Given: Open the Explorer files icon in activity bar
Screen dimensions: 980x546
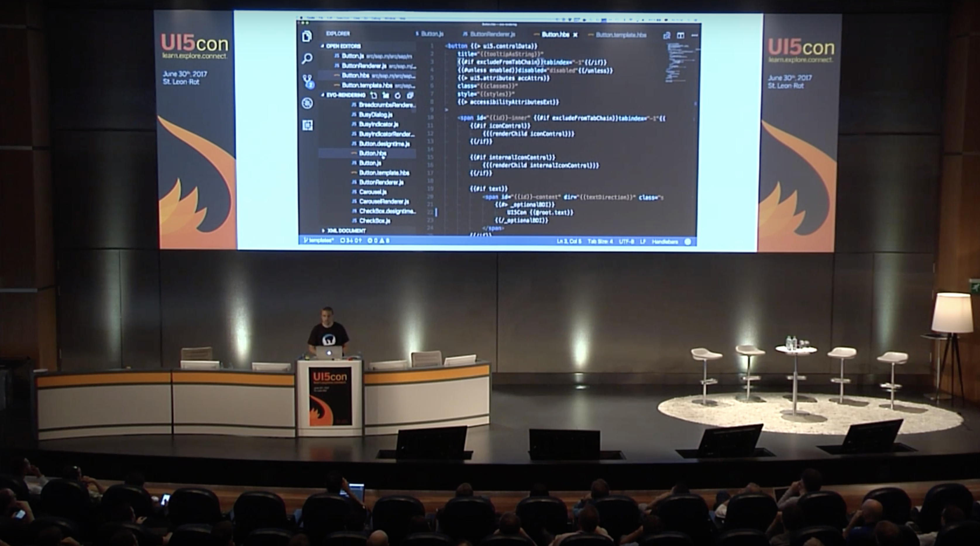Looking at the screenshot, I should pos(307,37).
